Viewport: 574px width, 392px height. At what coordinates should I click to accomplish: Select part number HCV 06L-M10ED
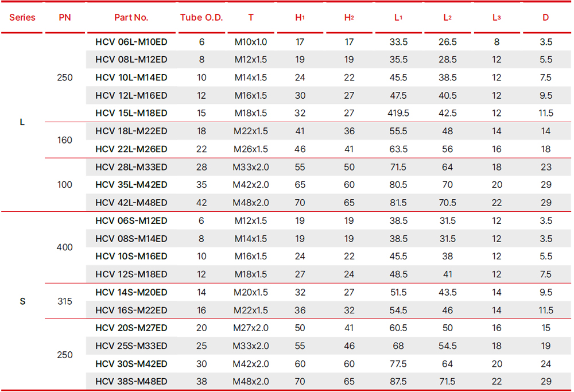click(131, 42)
